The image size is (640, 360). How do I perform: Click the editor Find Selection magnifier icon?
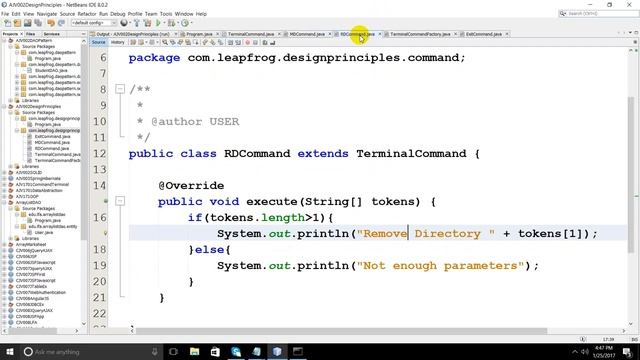click(x=165, y=42)
